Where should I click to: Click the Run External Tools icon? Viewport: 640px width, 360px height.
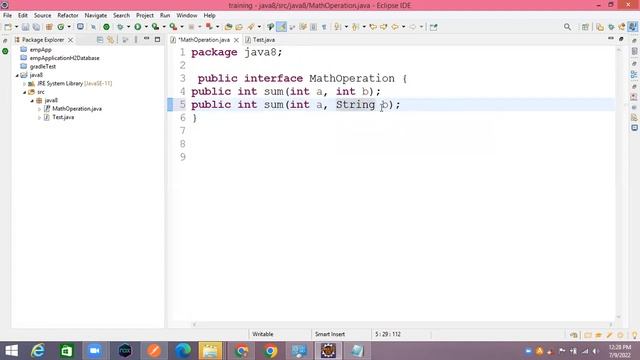[x=173, y=27]
